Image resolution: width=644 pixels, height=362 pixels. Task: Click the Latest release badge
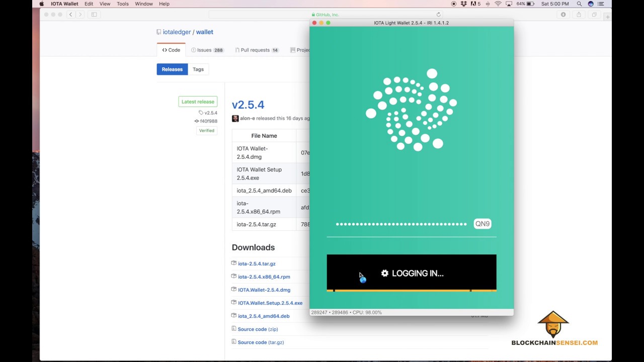198,102
